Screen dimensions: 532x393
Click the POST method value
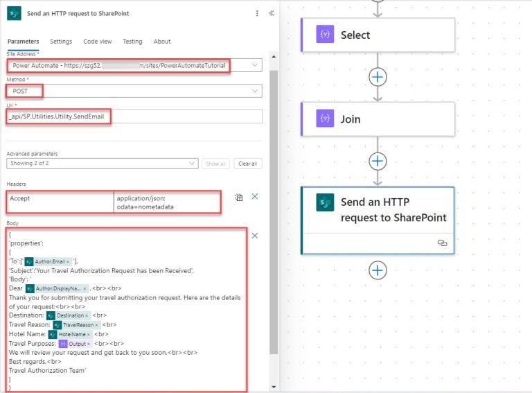[20, 91]
